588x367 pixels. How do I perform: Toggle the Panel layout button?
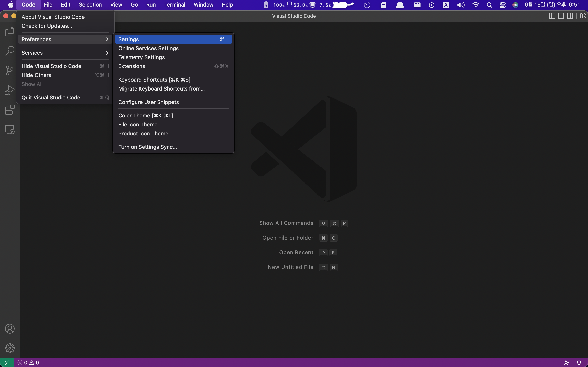point(561,16)
